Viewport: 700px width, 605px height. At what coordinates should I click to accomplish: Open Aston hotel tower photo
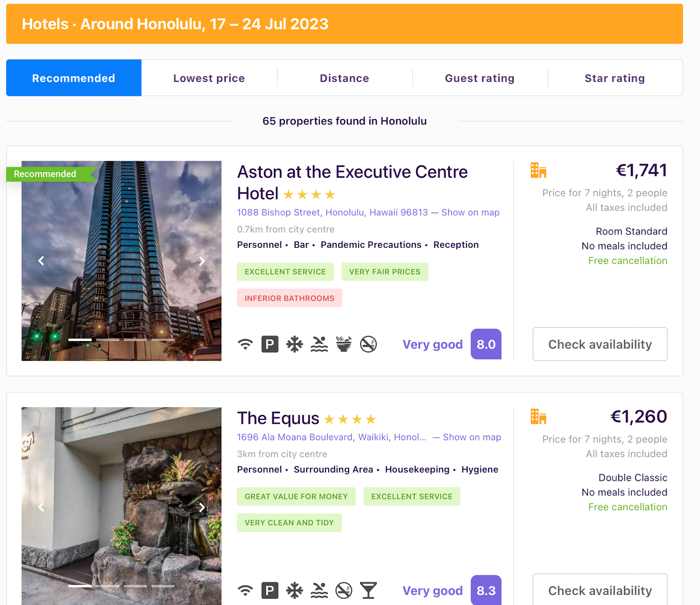(122, 261)
